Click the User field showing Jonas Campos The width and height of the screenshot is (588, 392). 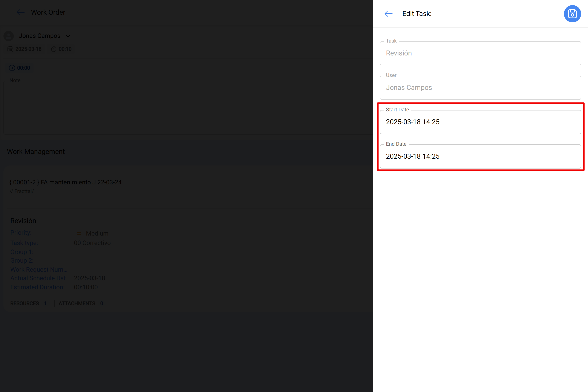(x=480, y=87)
